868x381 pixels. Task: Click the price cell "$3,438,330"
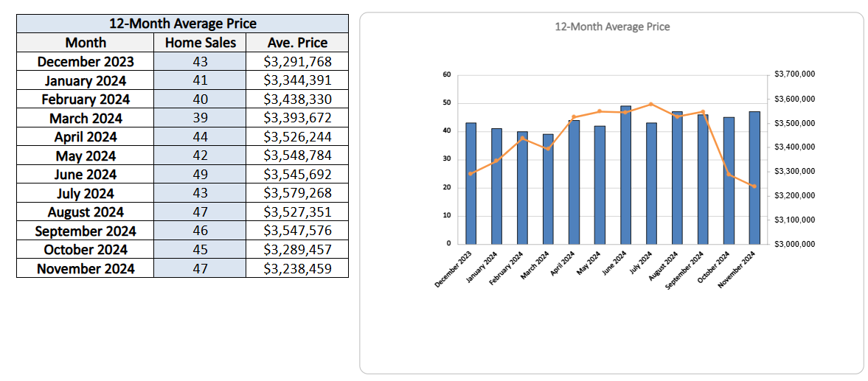click(x=297, y=99)
